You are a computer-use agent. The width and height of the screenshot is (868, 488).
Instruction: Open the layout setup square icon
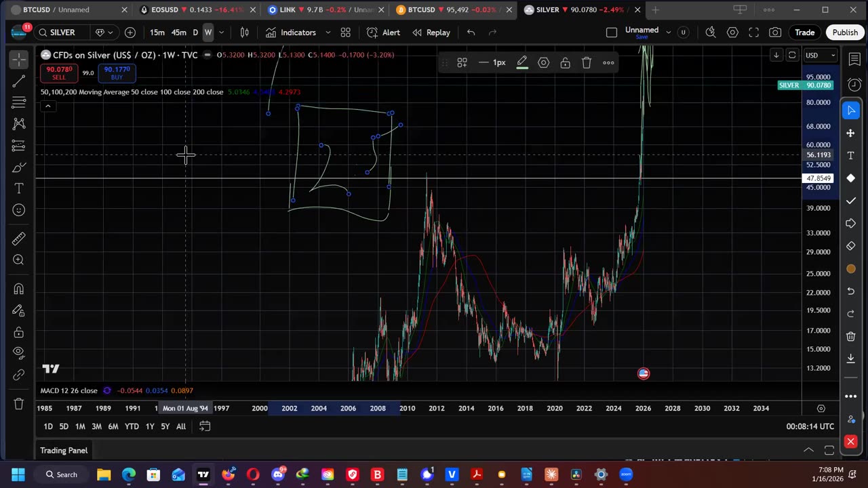(612, 33)
